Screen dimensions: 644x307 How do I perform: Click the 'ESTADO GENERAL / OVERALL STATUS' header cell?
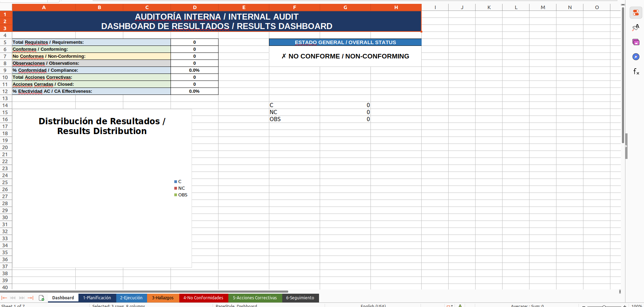point(345,42)
